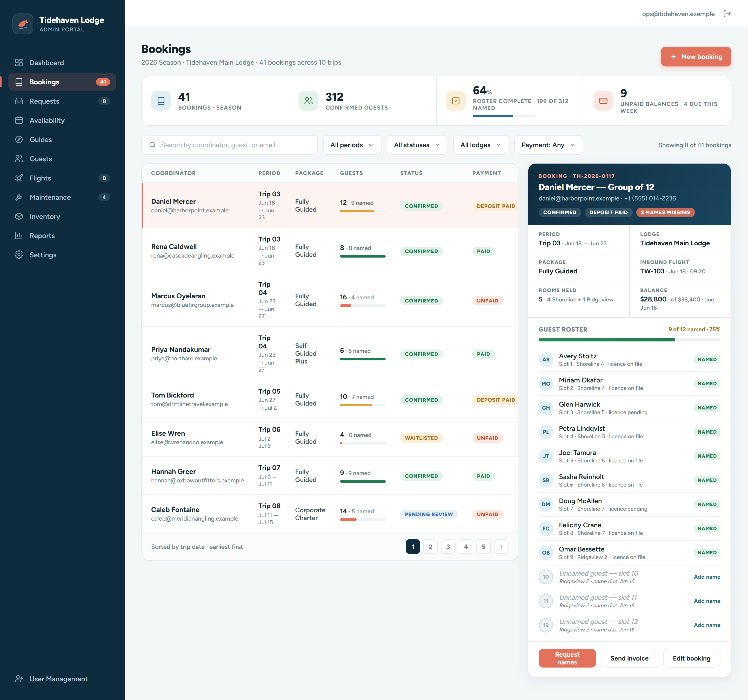Click the Tidehaven Lodge fish logo icon

(23, 24)
